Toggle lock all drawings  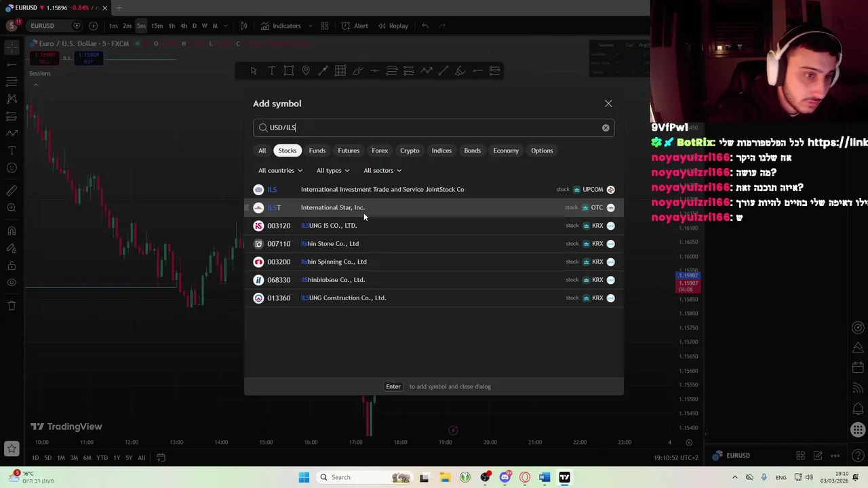pos(12,266)
